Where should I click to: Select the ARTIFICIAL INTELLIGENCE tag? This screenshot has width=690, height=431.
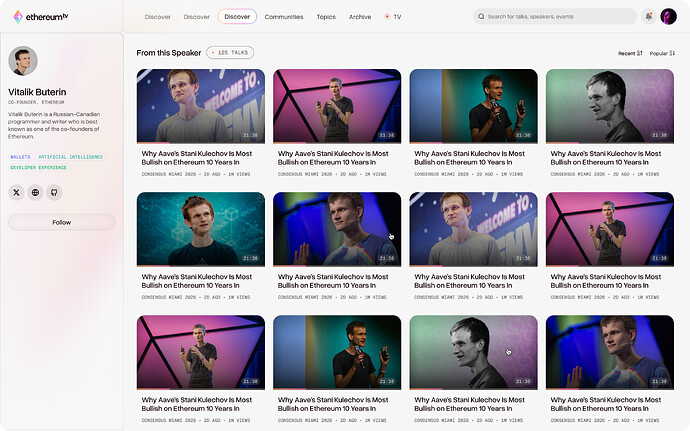(x=70, y=157)
